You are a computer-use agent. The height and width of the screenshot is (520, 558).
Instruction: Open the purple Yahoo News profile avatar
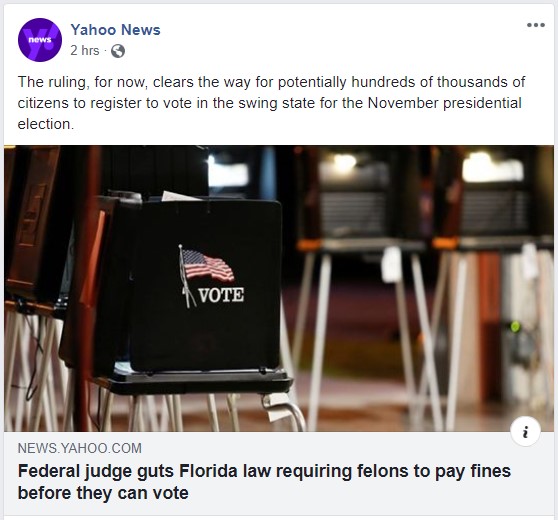40,40
